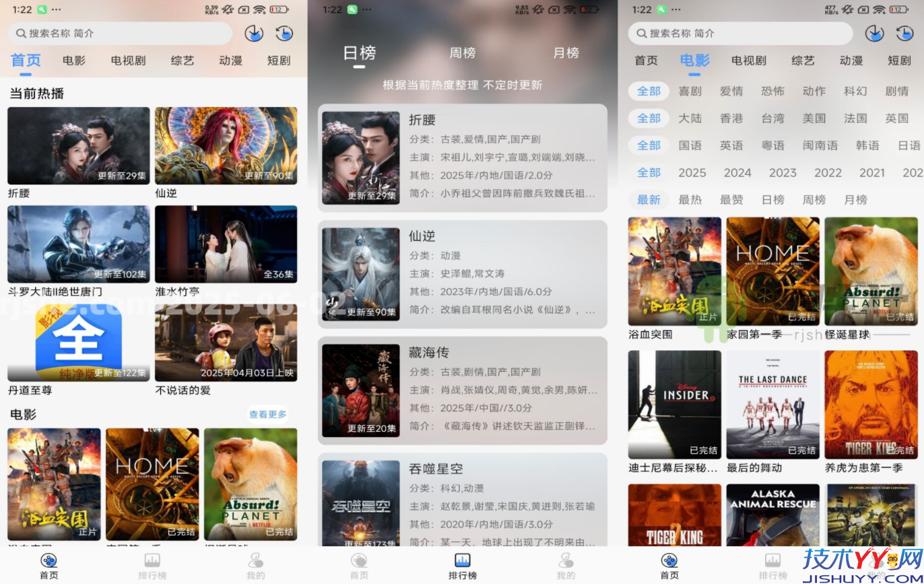
Task: Tap the search magnifier icon
Action: (22, 33)
